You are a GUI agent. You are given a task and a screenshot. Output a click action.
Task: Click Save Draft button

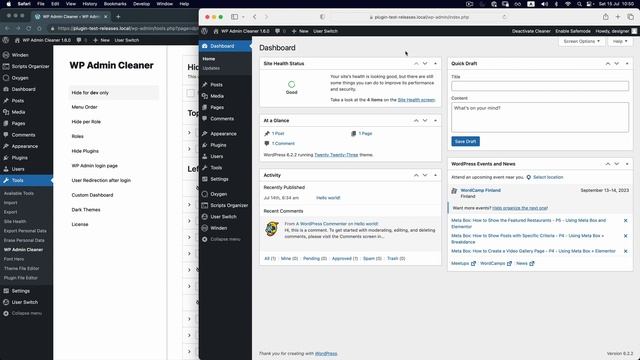click(x=465, y=141)
